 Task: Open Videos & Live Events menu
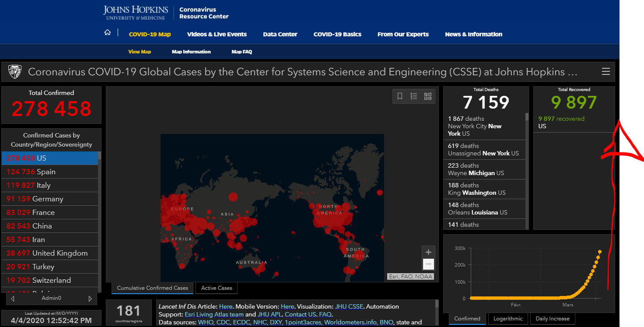coord(217,34)
